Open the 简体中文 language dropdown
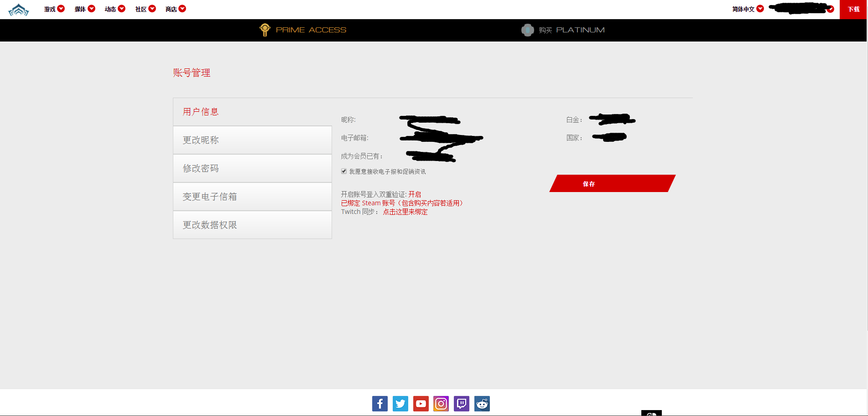Viewport: 868px width, 416px height. tap(748, 9)
